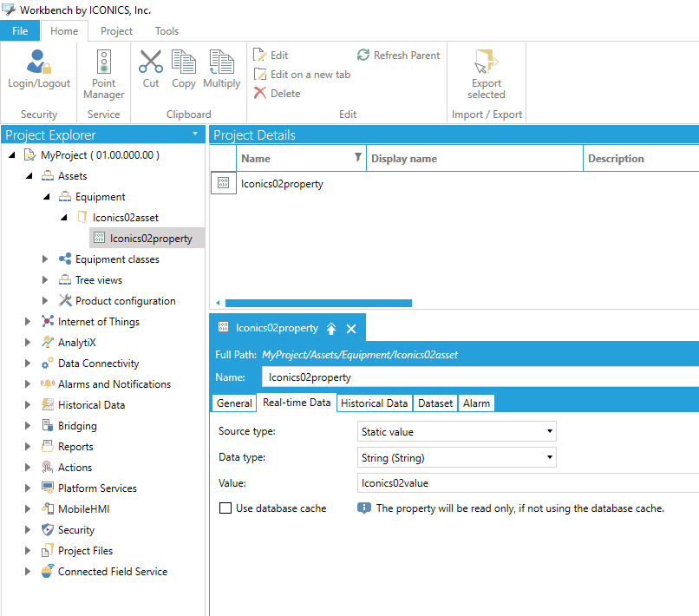Click pin-up arrow on Iconics02property tab
699x616 pixels.
tap(331, 329)
